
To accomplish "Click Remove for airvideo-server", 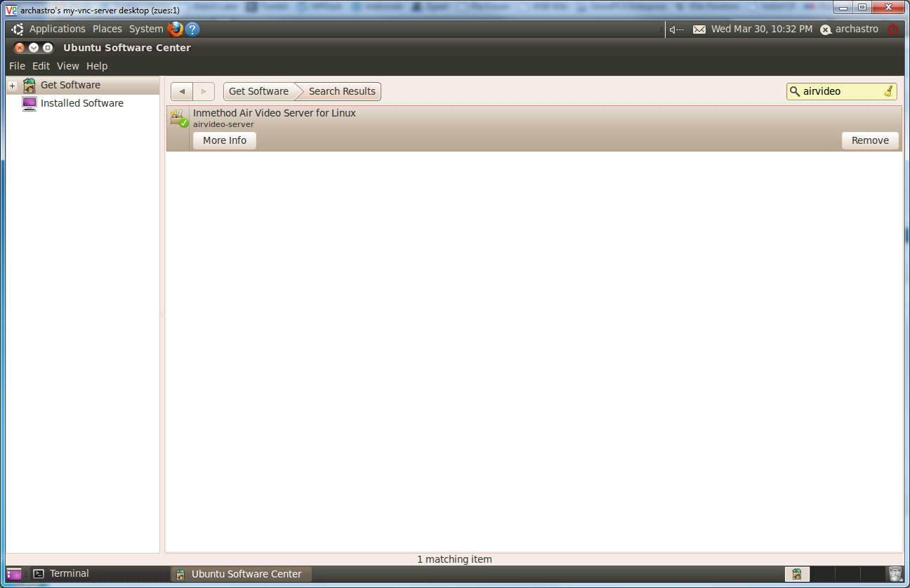I will click(870, 140).
